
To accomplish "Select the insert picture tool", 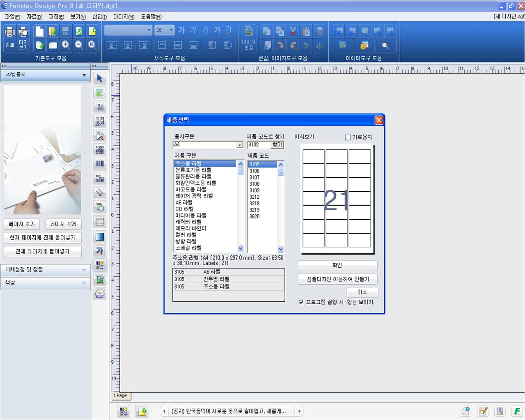I will click(x=100, y=280).
